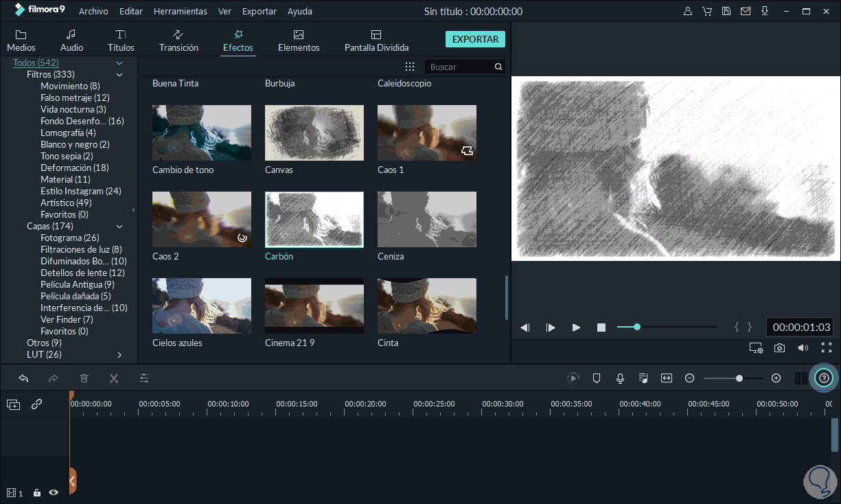Click the voiceover microphone record icon
Viewport: 841px width, 504px height.
pos(620,378)
